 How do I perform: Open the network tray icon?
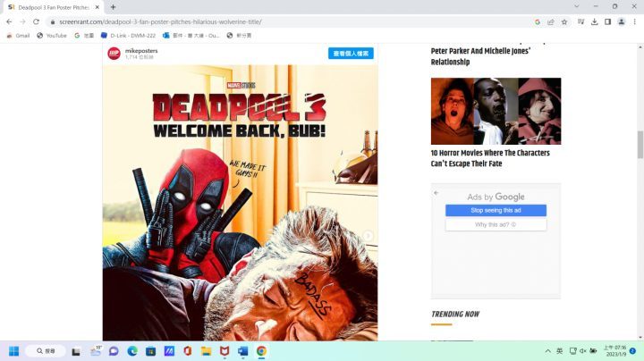[573, 351]
